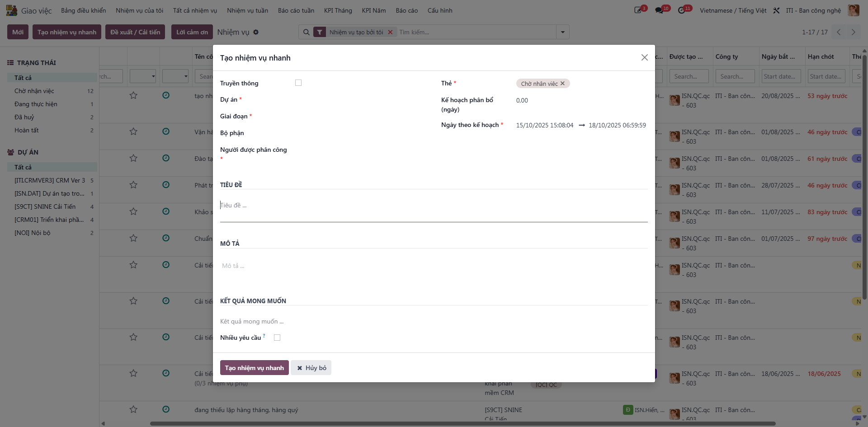Click the planned start date 15/10/2025 15:08:04
This screenshot has width=868, height=427.
pos(545,125)
